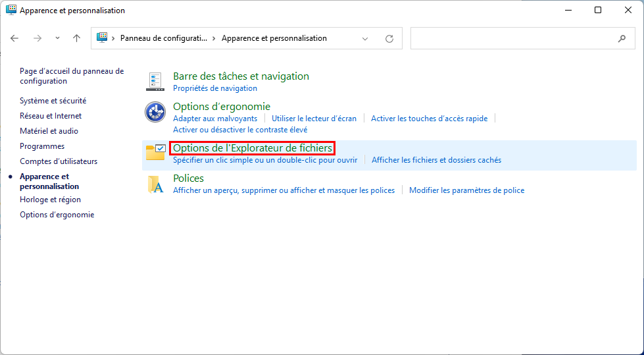
Task: Click the Forward navigation arrow
Action: point(37,38)
